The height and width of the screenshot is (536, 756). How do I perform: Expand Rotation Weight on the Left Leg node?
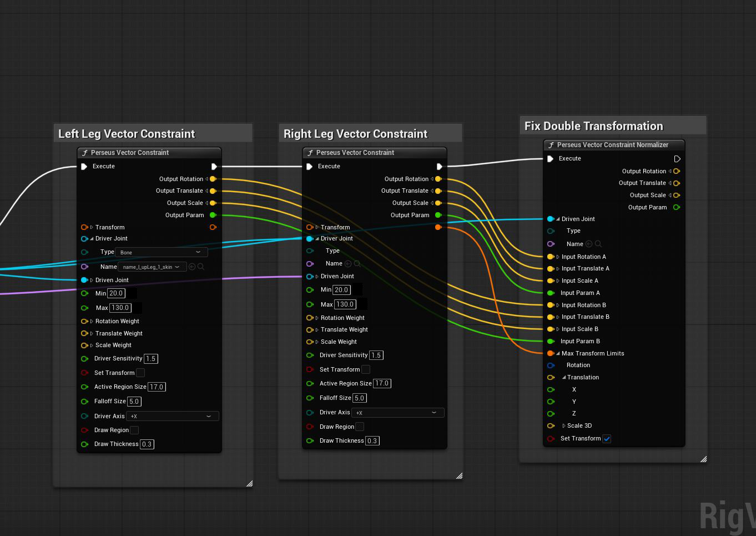(x=92, y=321)
